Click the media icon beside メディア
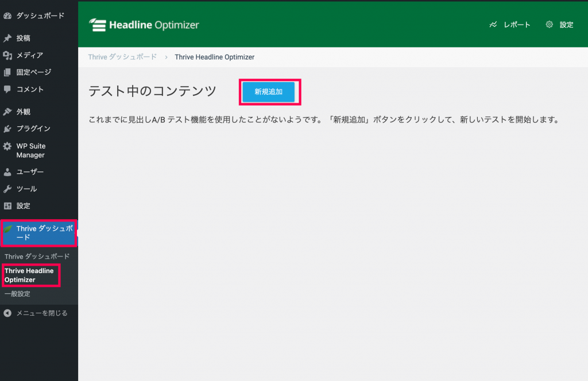Screen dimensions: 588x381 point(7,56)
